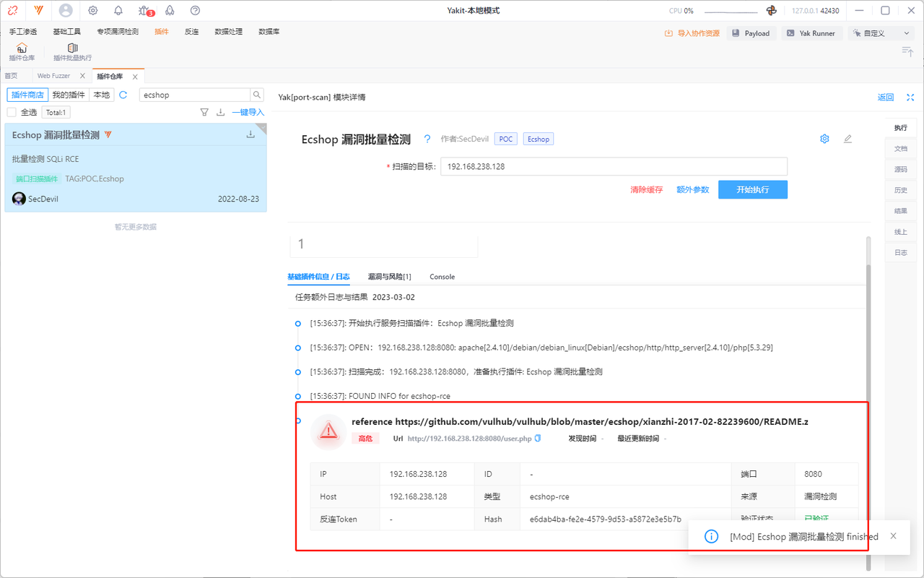Copy the vulnerability URL
Screen dimensions: 924x578
coord(537,439)
